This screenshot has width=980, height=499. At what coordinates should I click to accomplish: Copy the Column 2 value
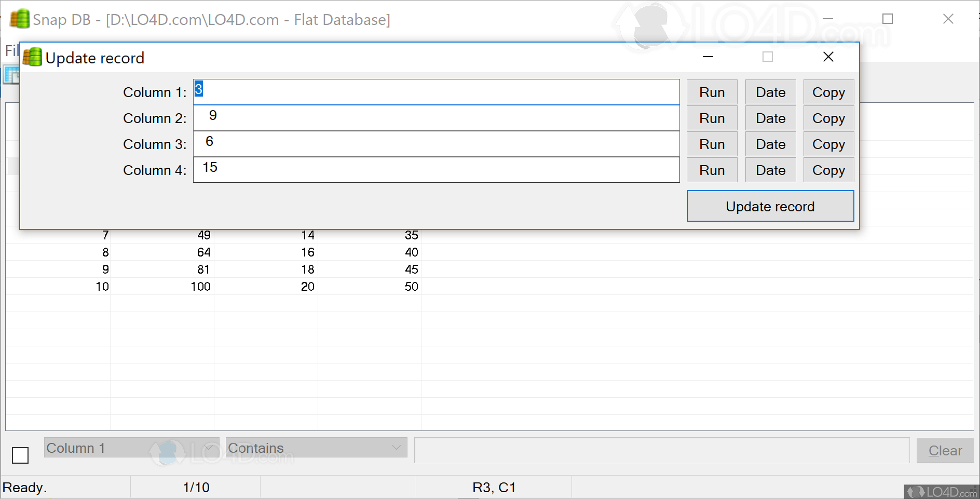(828, 118)
